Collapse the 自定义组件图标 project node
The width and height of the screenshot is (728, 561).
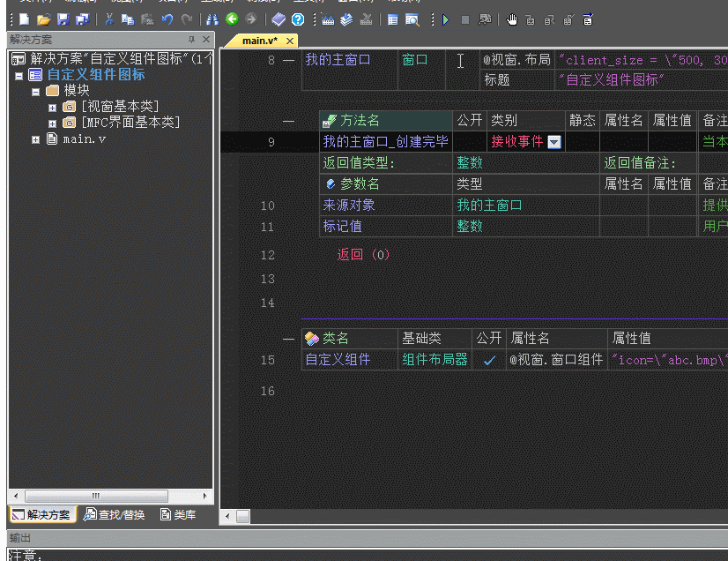19,76
